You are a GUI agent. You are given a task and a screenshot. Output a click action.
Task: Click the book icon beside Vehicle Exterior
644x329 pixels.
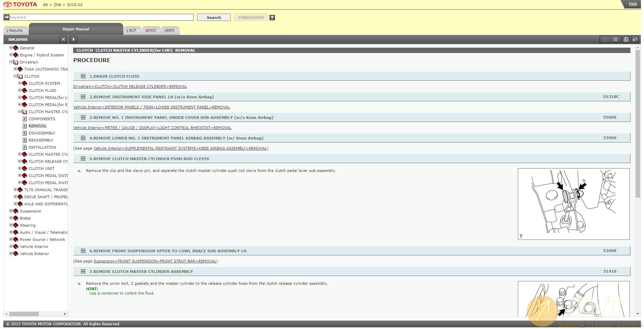point(16,254)
